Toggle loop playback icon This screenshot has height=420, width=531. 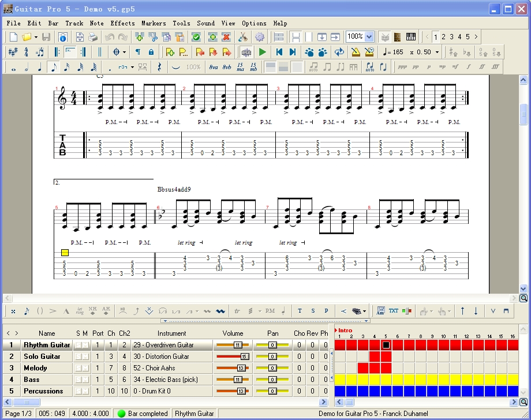(x=339, y=52)
